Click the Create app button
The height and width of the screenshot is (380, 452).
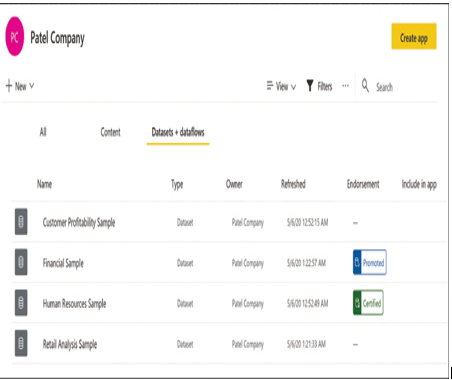[414, 36]
